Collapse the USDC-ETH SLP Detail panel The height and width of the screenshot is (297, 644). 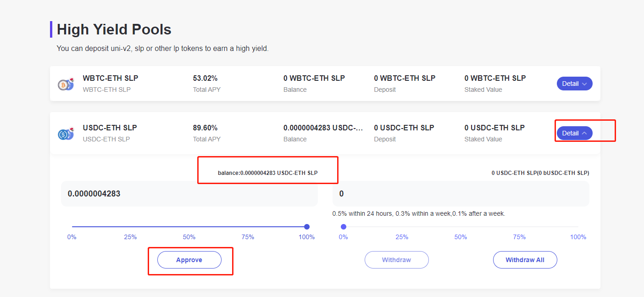pos(574,133)
